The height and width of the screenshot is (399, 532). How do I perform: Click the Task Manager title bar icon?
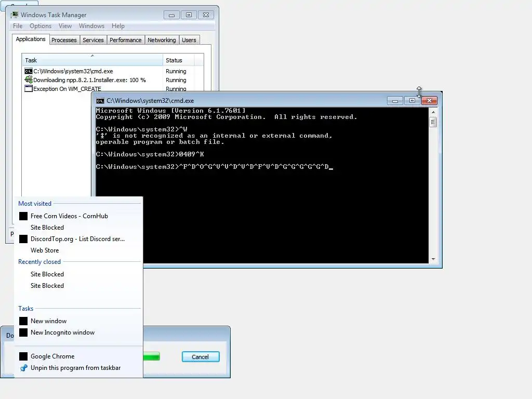[14, 15]
